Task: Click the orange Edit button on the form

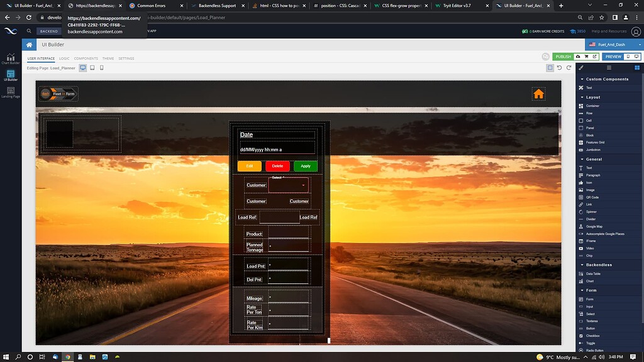Action: pyautogui.click(x=249, y=166)
